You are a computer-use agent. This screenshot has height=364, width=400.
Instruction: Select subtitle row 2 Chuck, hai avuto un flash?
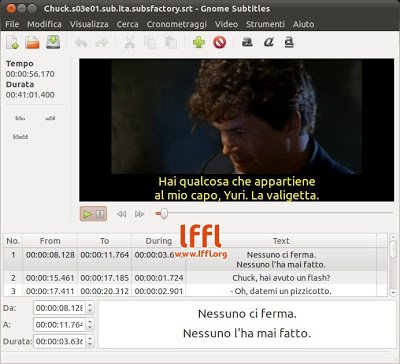pos(196,278)
